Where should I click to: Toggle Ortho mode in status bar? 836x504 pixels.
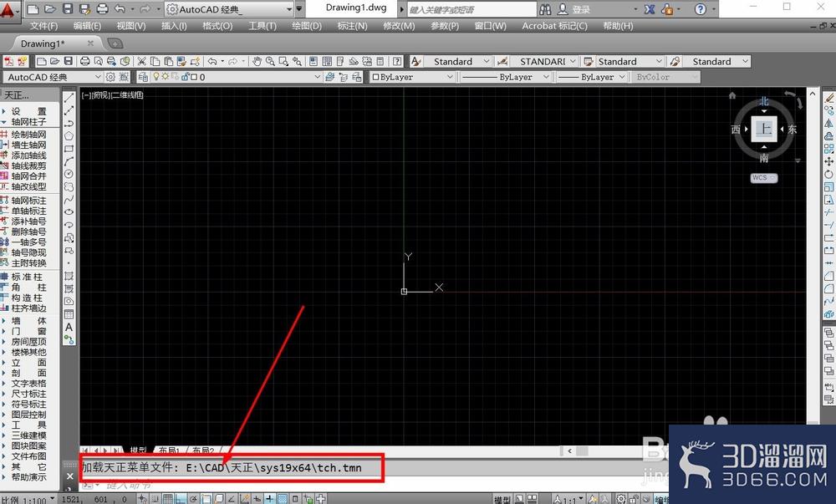click(x=181, y=499)
